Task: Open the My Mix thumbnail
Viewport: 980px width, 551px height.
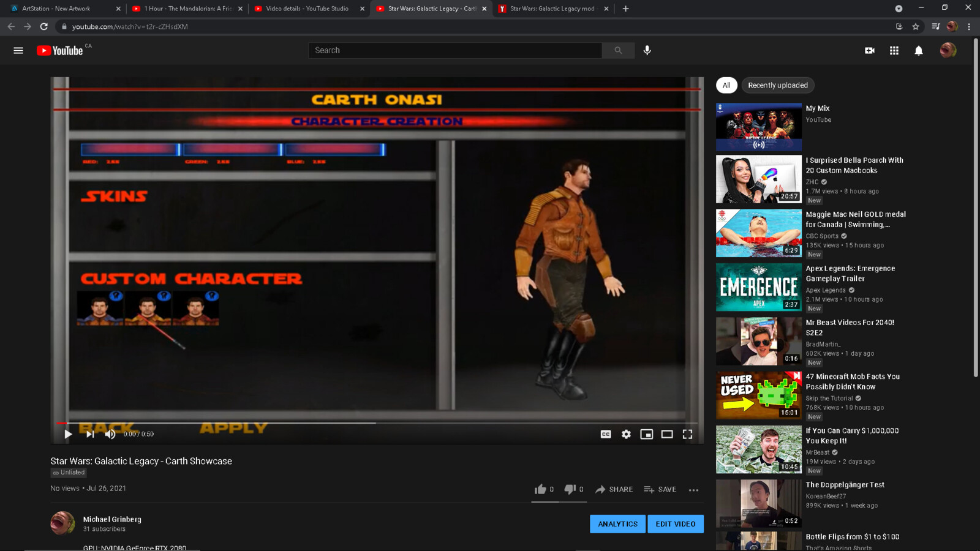Action: 758,127
